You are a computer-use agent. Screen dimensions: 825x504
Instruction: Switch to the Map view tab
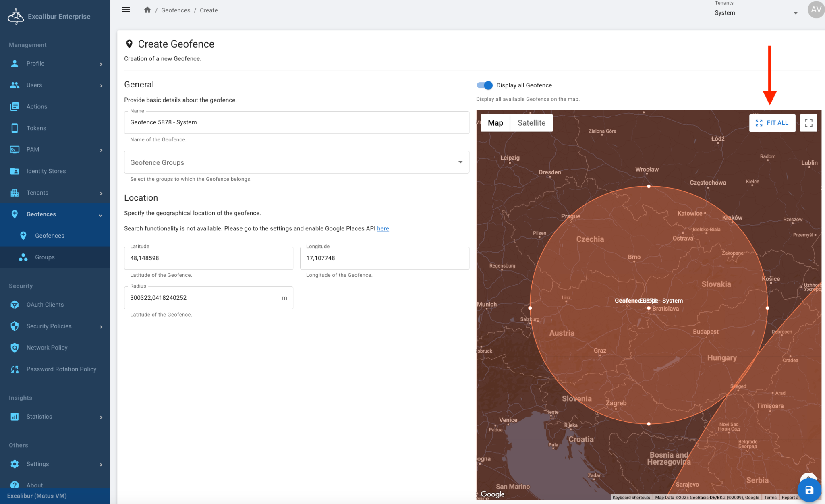click(495, 123)
